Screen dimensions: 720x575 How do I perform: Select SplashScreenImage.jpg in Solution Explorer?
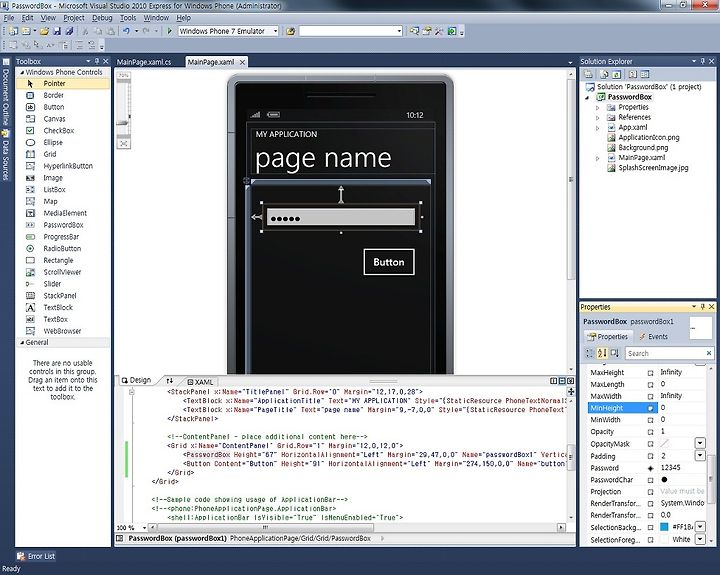[653, 168]
